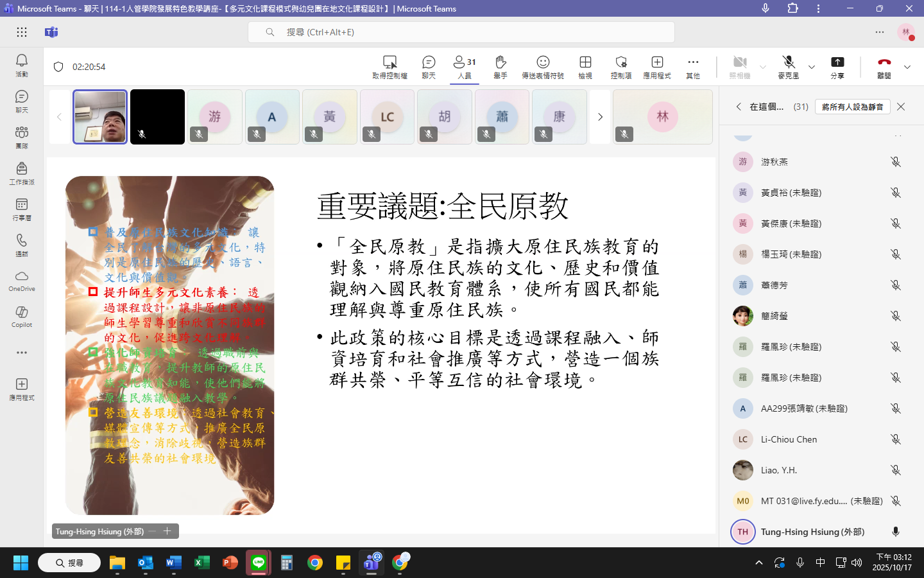Open LINE app from the taskbar
Image resolution: width=924 pixels, height=578 pixels.
[x=259, y=563]
